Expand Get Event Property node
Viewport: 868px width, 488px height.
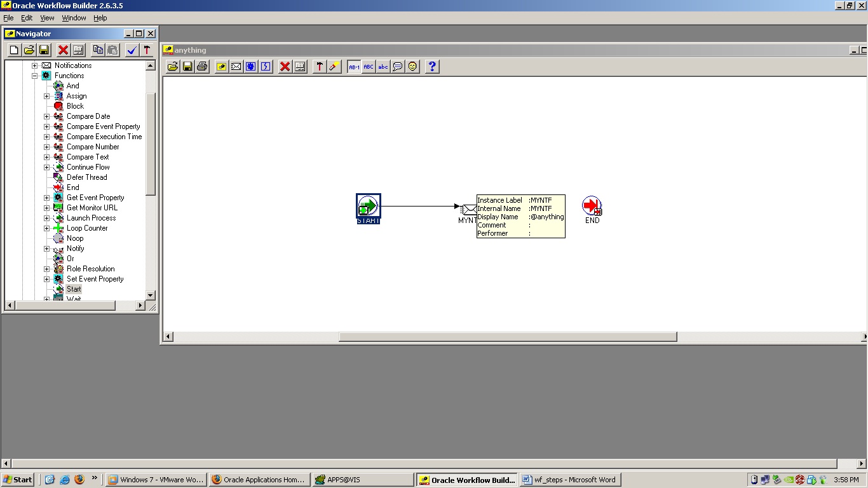pos(46,198)
